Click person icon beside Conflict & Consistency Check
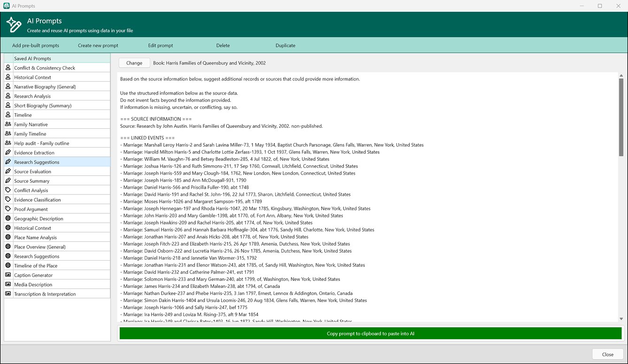 tap(8, 68)
